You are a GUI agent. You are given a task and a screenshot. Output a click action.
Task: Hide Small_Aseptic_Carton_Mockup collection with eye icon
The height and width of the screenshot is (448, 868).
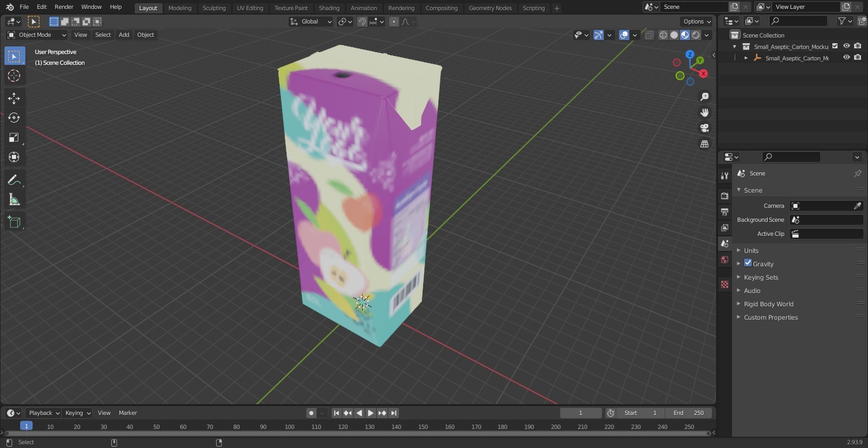tap(846, 46)
